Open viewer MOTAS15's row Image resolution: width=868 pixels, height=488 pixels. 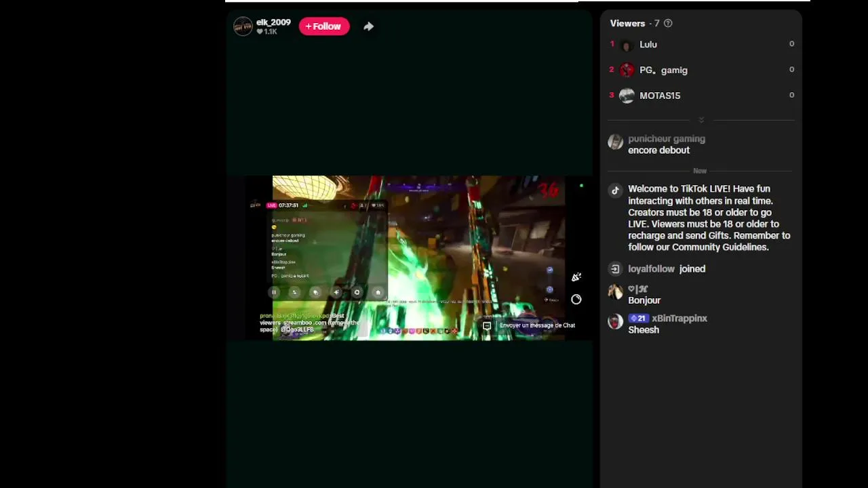click(x=701, y=96)
